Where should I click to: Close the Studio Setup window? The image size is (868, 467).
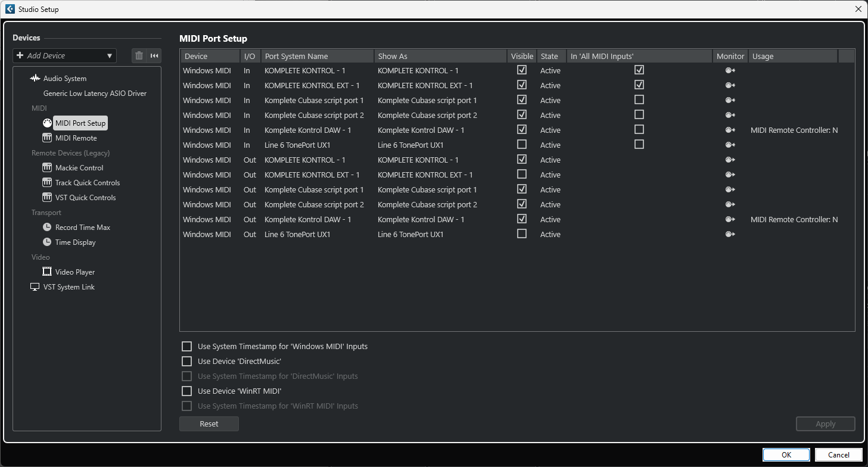pos(858,9)
